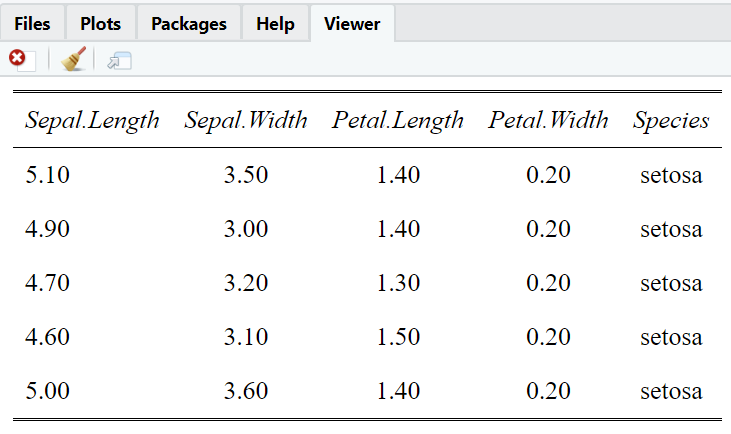
Task: Click the Species column header
Action: point(671,121)
